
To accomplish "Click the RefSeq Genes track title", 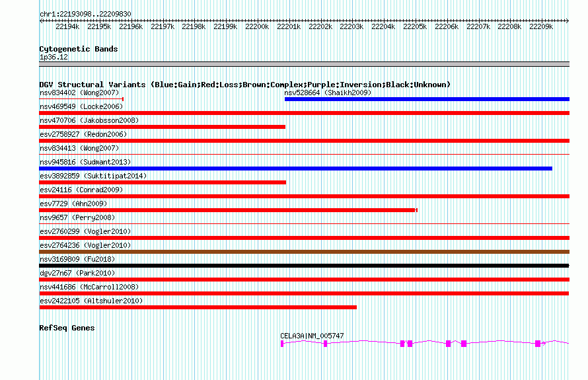I will 67,328.
